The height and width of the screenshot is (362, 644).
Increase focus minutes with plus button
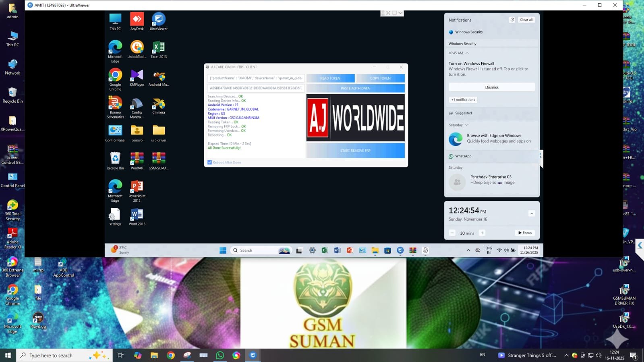click(482, 233)
